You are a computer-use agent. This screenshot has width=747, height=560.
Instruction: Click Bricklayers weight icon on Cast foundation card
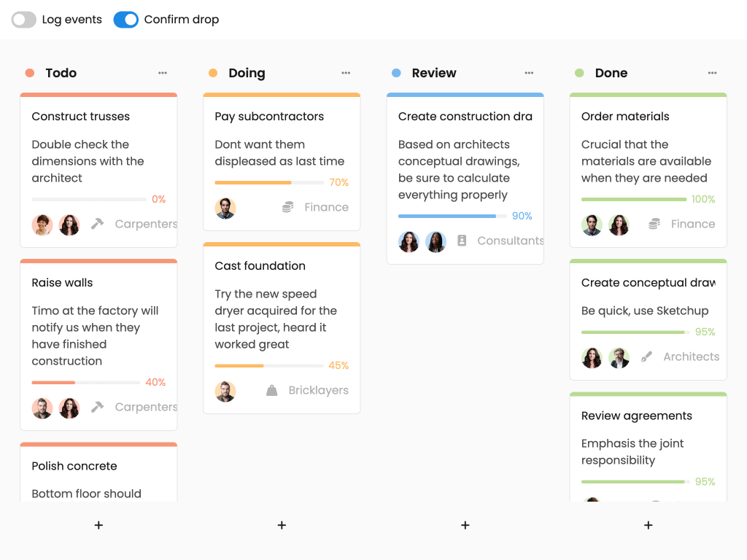272,391
